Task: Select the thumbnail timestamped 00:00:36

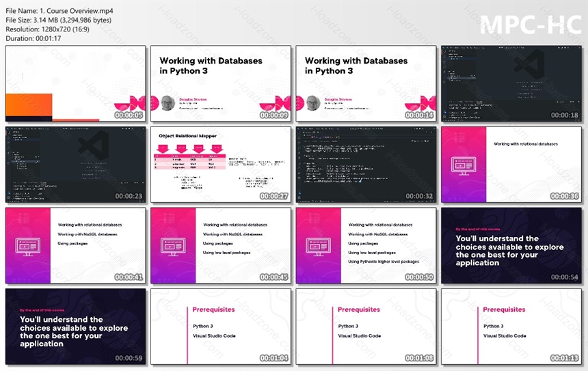Action: click(x=511, y=165)
